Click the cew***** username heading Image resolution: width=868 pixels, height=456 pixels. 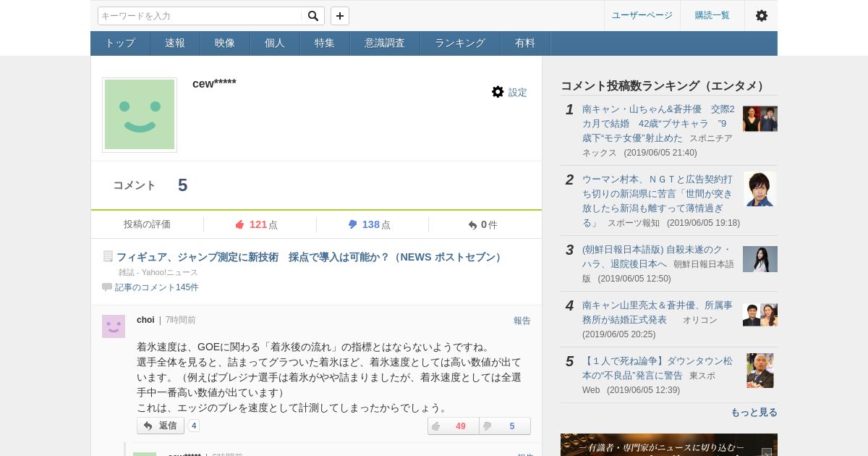coord(214,83)
